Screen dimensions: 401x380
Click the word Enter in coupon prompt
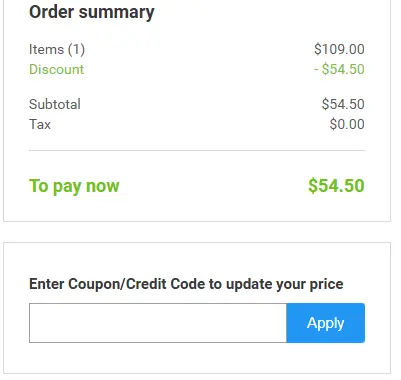(x=47, y=284)
